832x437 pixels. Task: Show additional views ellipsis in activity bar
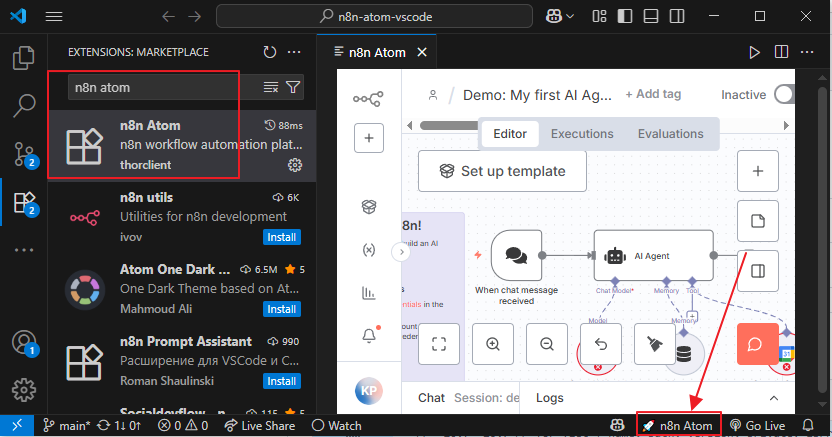coord(24,250)
